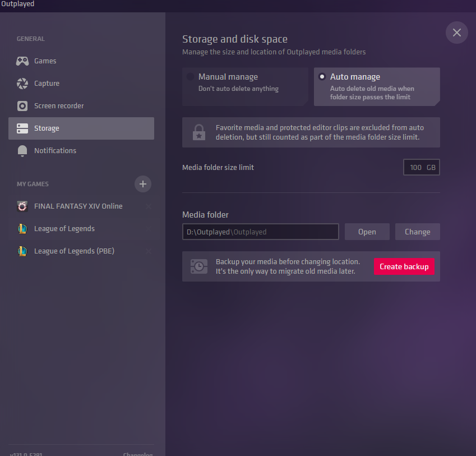The image size is (476, 456).
Task: Click the "GENERAL" section label
Action: click(x=31, y=39)
